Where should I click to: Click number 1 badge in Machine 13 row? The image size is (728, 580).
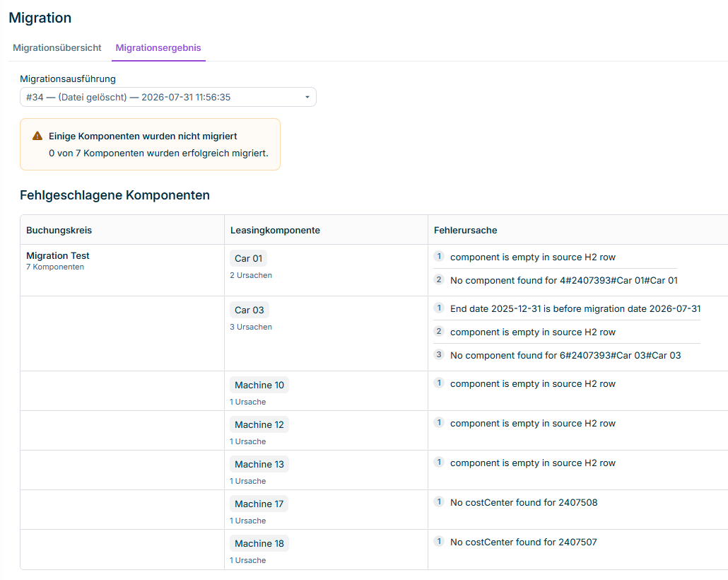439,462
